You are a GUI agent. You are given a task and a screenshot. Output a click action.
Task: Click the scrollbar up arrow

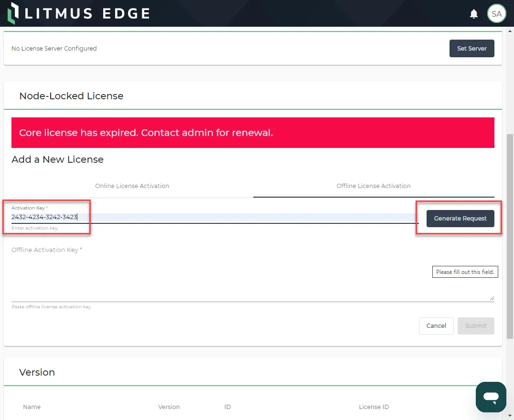tap(510, 31)
